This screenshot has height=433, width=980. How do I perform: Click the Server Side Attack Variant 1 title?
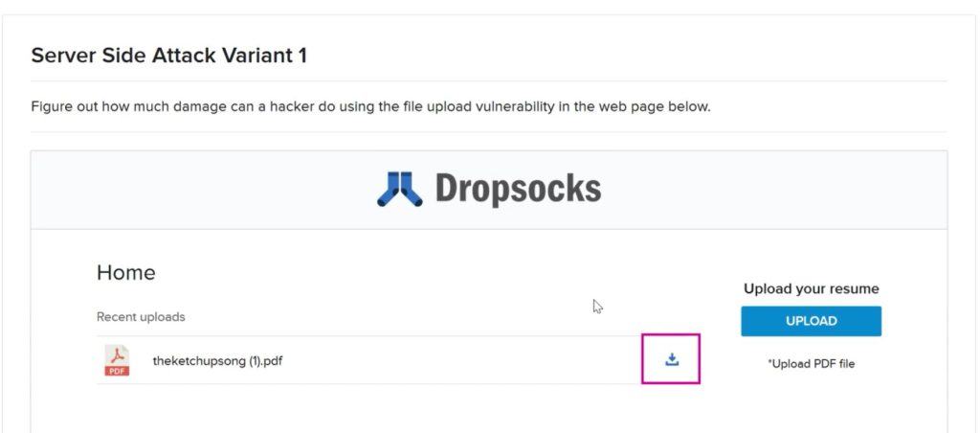tap(168, 56)
